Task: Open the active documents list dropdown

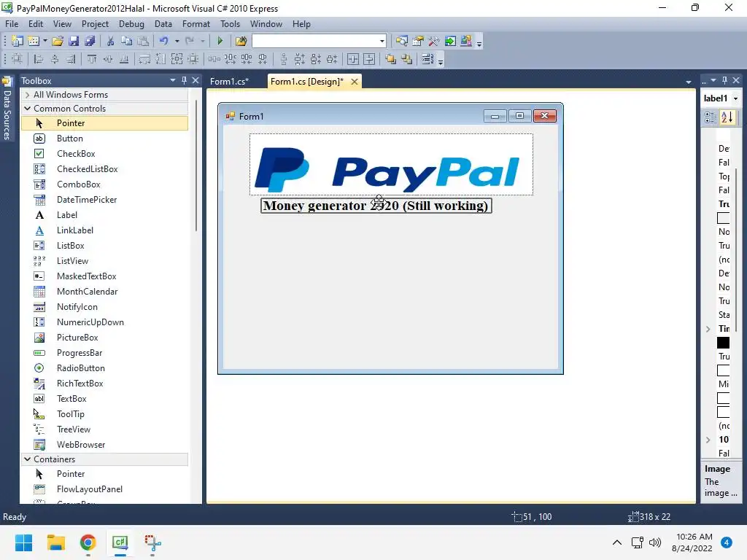Action: [x=689, y=82]
